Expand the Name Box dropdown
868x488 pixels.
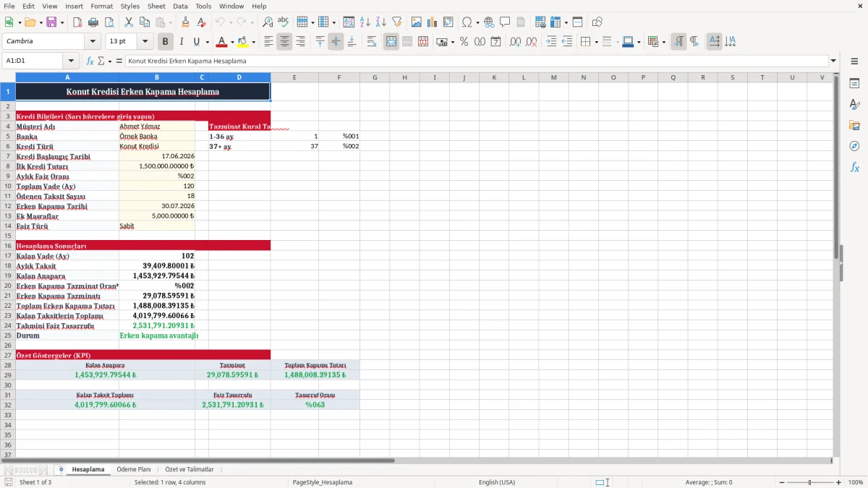(71, 61)
